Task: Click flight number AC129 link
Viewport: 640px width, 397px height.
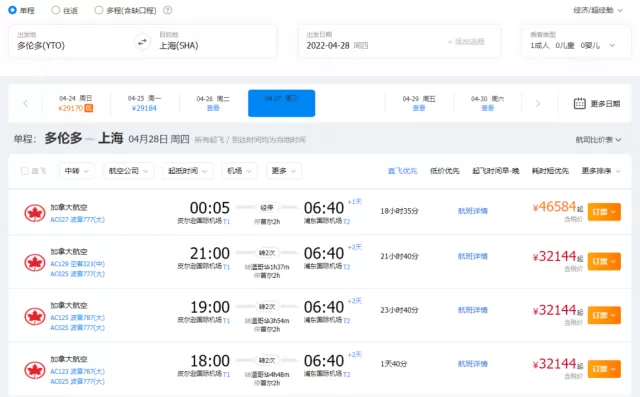Action: point(78,264)
